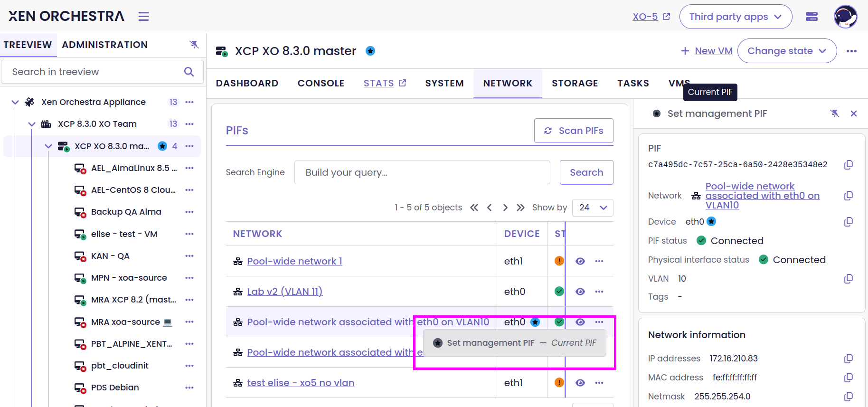Open more options for MRA XCP 8.2 VM
Image resolution: width=868 pixels, height=407 pixels.
tap(189, 300)
